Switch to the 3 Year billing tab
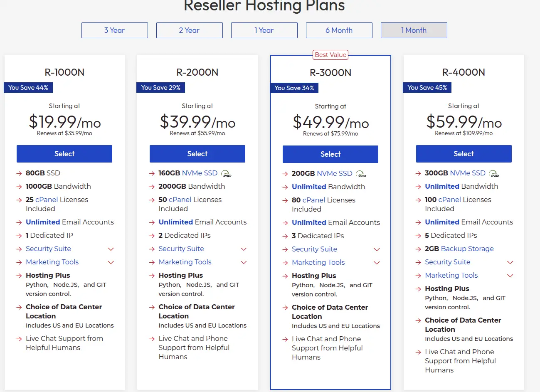 click(x=115, y=30)
